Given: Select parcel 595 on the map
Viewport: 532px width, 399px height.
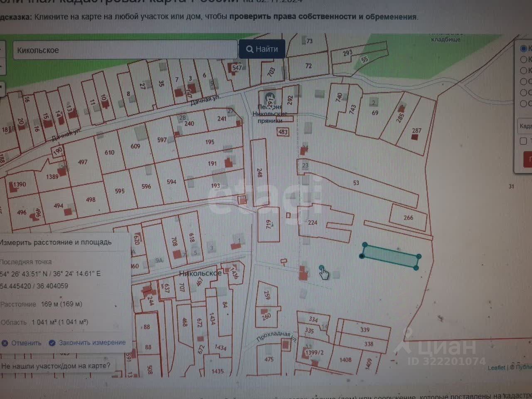Looking at the screenshot, I should point(120,191).
